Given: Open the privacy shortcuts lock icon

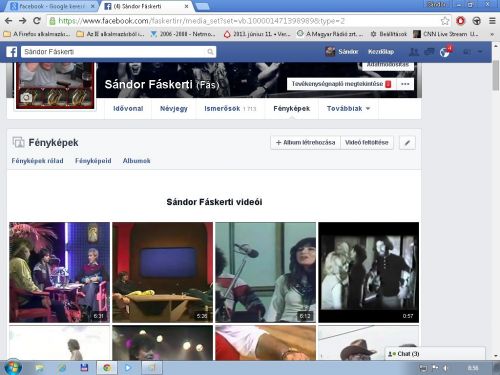Looking at the screenshot, I should pos(467,52).
